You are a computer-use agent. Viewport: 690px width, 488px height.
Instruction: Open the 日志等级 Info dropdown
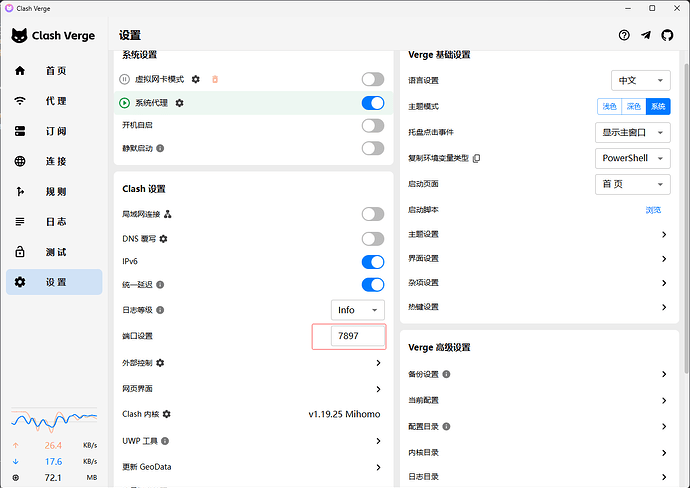(x=358, y=310)
